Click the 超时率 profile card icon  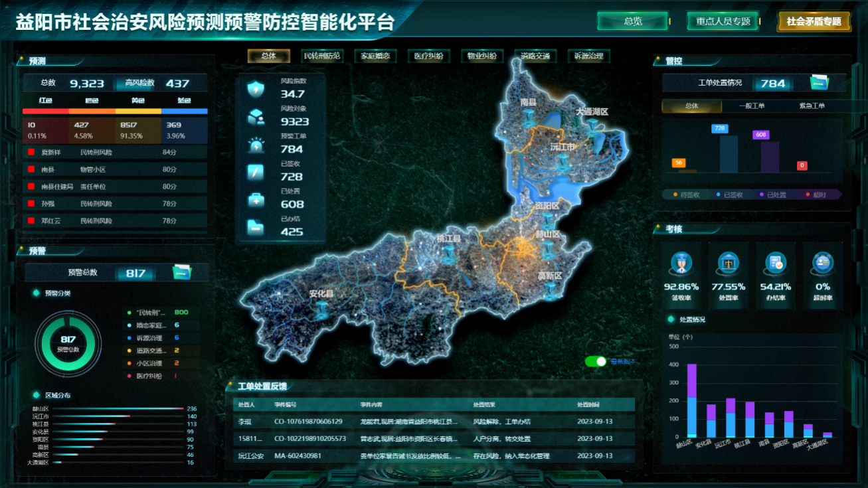pyautogui.click(x=823, y=264)
